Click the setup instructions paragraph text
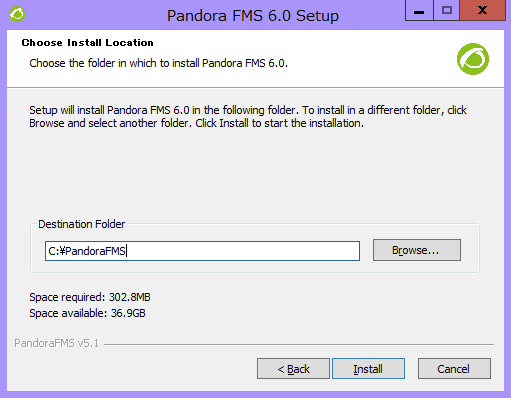 tap(248, 117)
